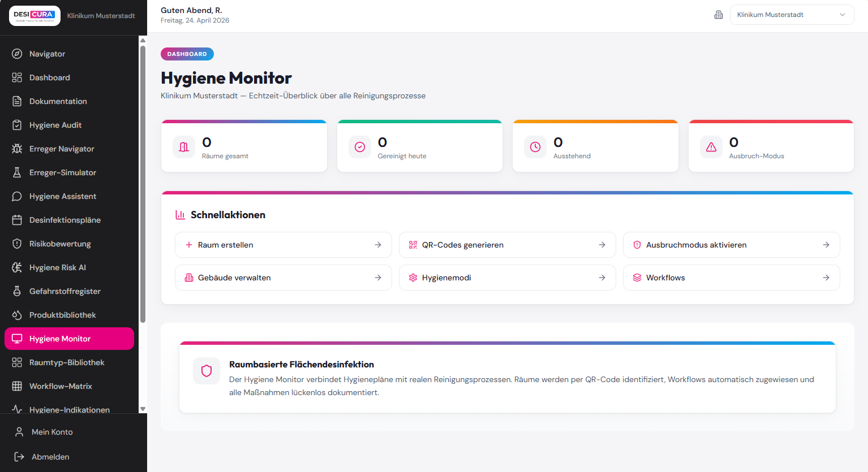The width and height of the screenshot is (868, 472).
Task: Click the Raumbasierte Flächendesinfektion heading
Action: coord(302,365)
